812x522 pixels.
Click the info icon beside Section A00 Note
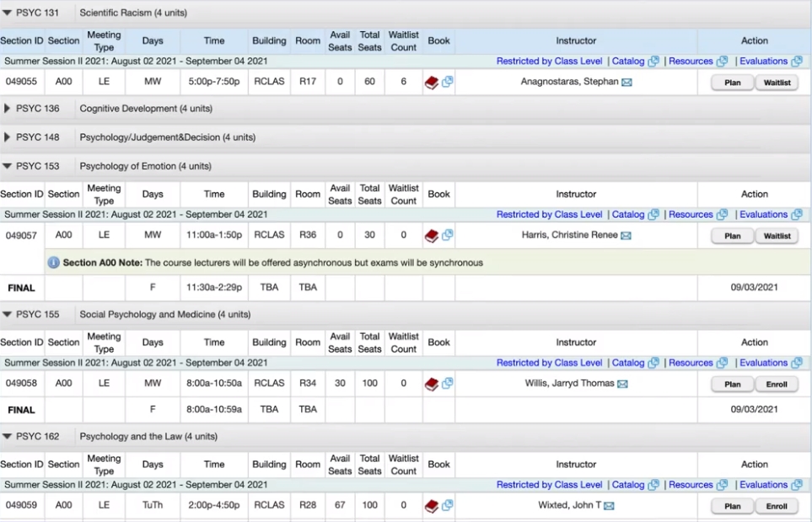53,262
